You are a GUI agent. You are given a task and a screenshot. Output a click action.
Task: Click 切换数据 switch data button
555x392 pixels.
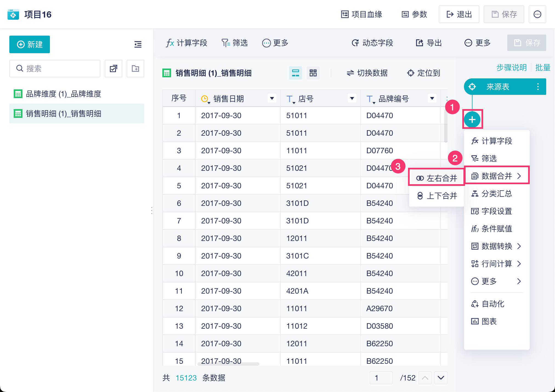(x=367, y=73)
